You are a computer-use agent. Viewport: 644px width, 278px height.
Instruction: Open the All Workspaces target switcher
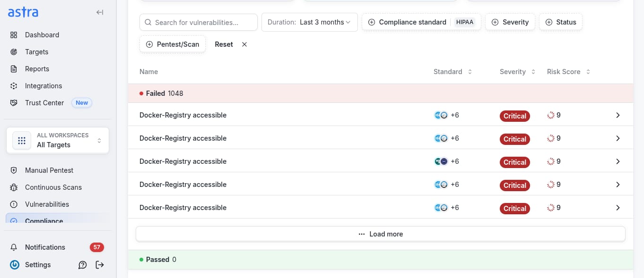(58, 140)
